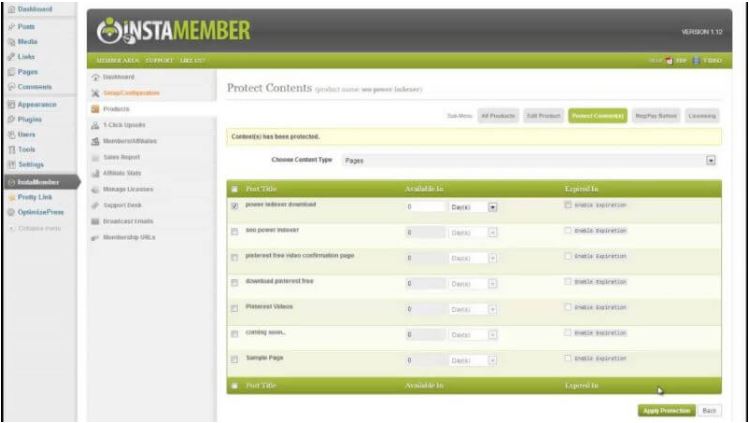Viewport: 749px width, 423px height.
Task: Click the 1-Click Upsells icon
Action: pyautogui.click(x=96, y=125)
